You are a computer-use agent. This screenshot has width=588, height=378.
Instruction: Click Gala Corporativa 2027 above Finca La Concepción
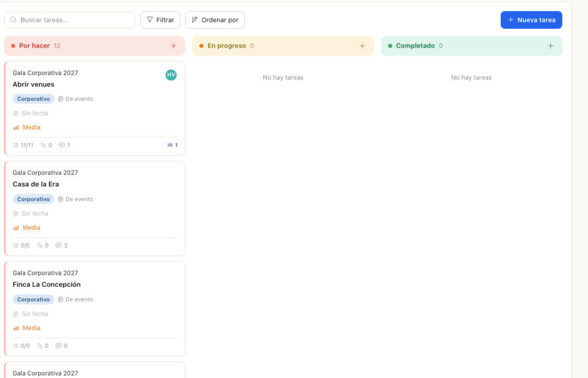(x=45, y=273)
